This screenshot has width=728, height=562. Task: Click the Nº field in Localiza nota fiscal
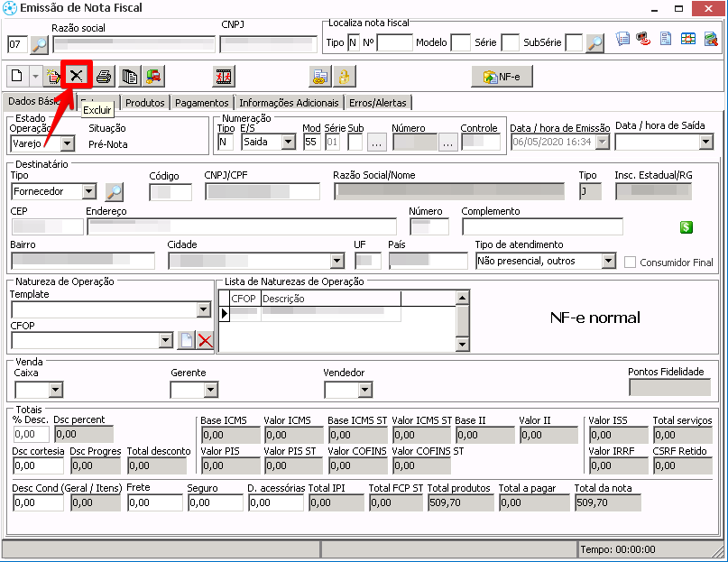click(x=394, y=42)
